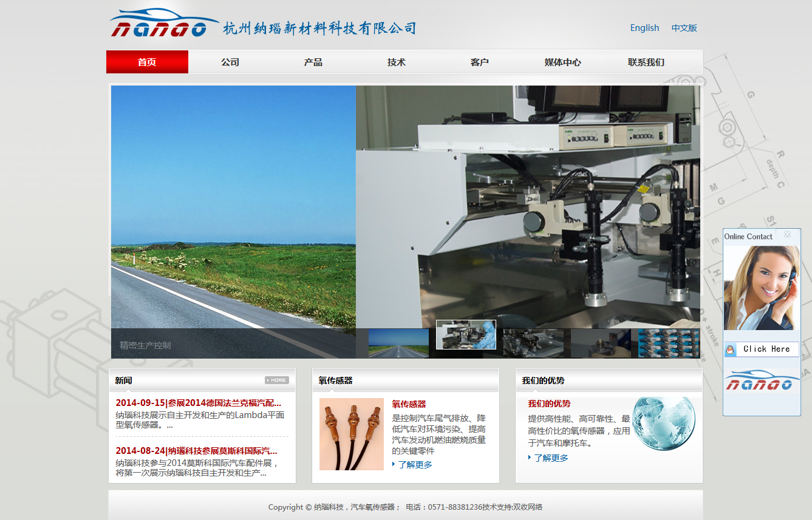Click 了解更多 under 氧传感器

coord(415,465)
